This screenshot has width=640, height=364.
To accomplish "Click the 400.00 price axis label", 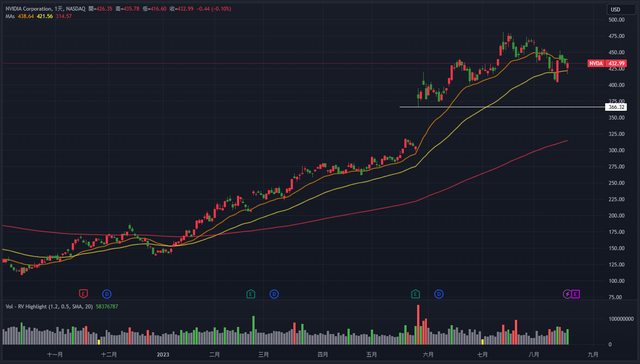I will (x=616, y=85).
